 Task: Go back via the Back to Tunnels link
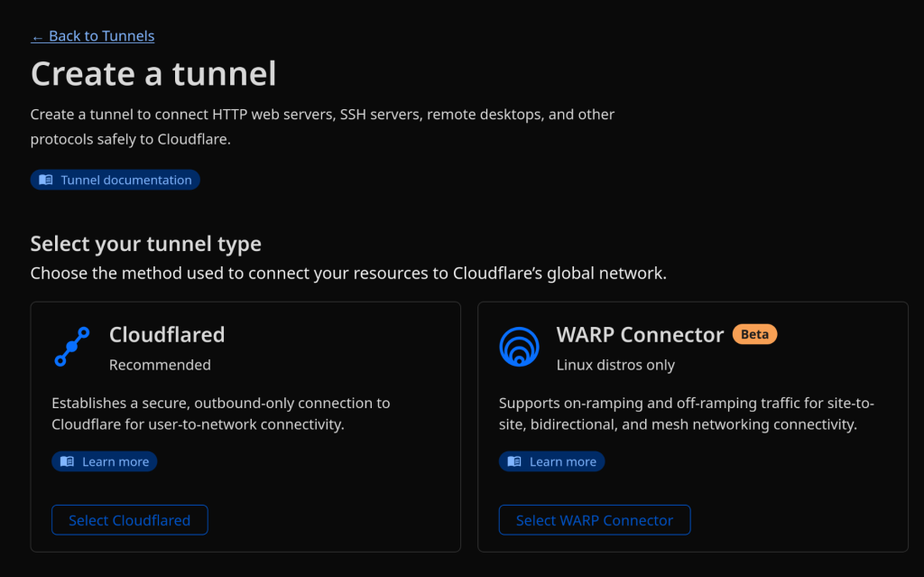pyautogui.click(x=101, y=36)
